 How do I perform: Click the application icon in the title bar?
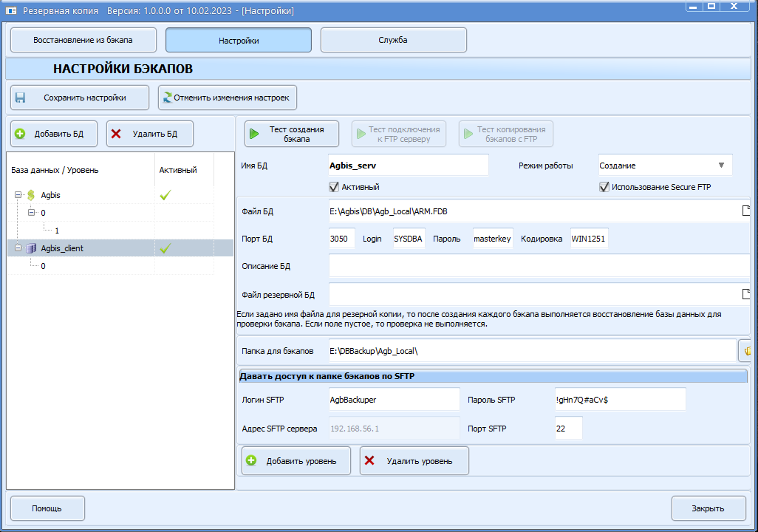(10, 10)
